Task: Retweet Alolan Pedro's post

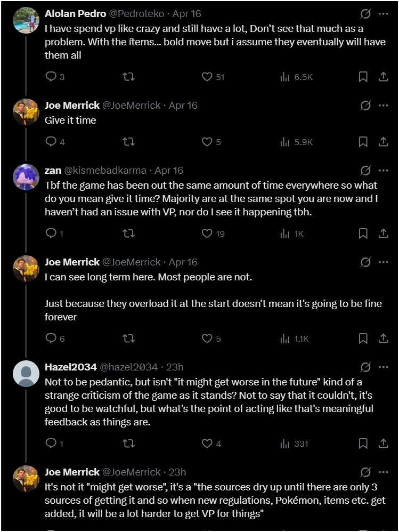Action: 128,77
